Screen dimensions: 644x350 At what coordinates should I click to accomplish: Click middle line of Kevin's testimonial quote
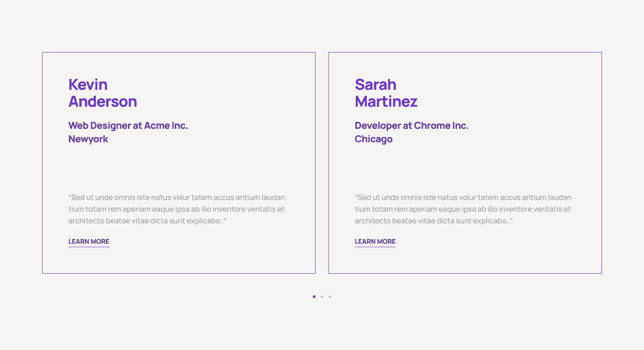pyautogui.click(x=176, y=209)
